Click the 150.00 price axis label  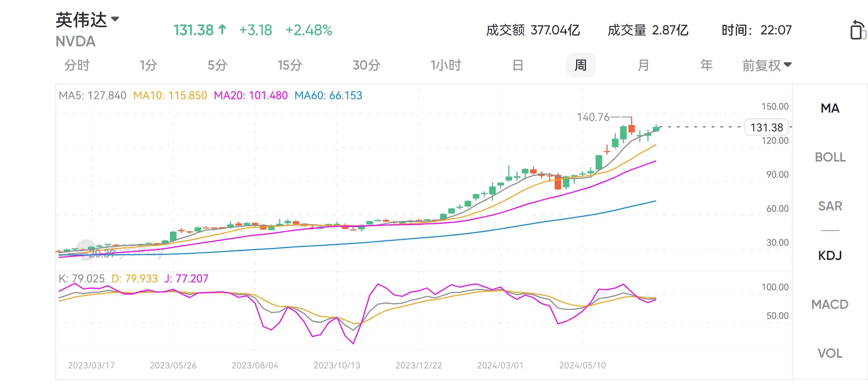(x=775, y=106)
